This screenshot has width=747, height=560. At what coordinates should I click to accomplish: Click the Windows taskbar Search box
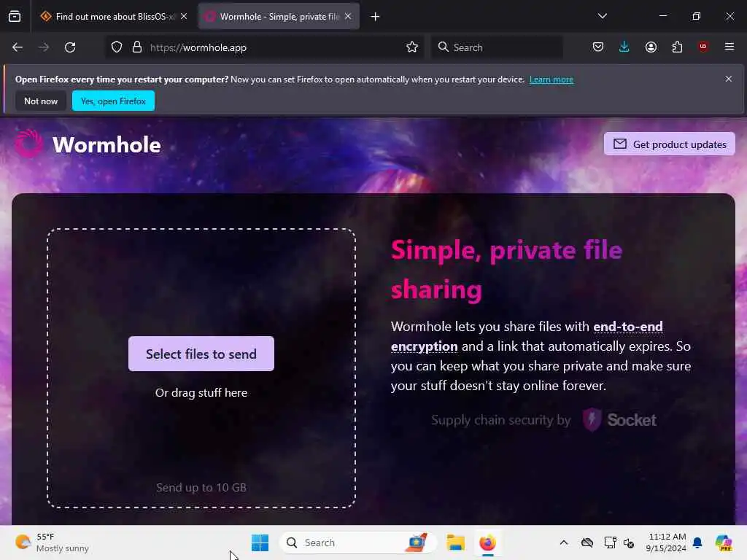point(357,542)
